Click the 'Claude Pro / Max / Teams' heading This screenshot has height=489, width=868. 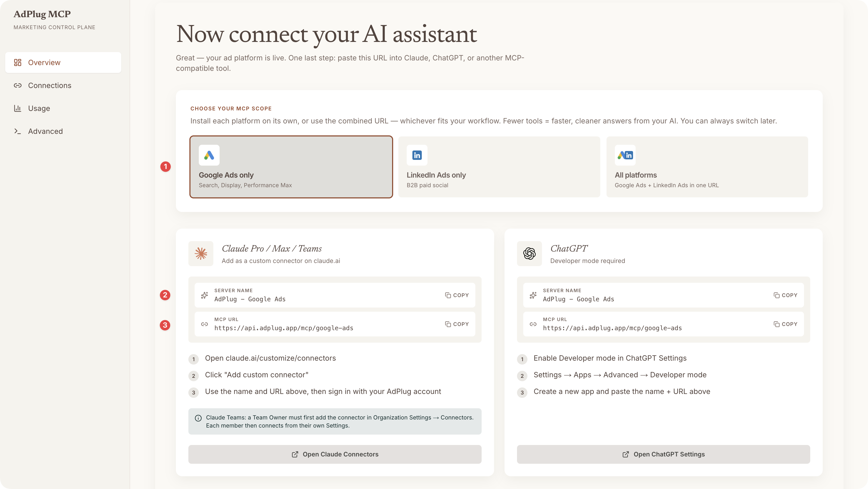click(x=272, y=249)
